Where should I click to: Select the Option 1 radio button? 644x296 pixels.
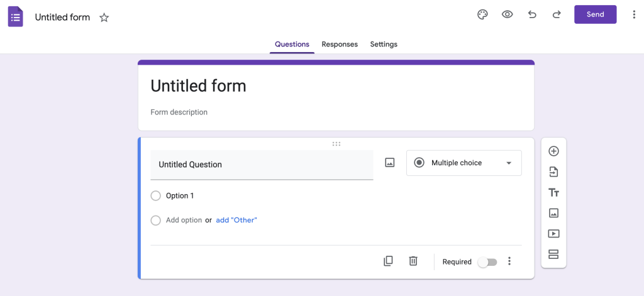[156, 196]
